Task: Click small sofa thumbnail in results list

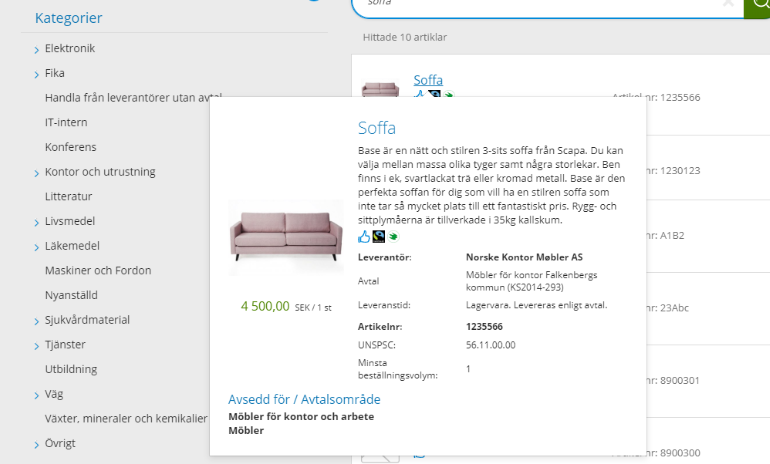Action: [379, 91]
